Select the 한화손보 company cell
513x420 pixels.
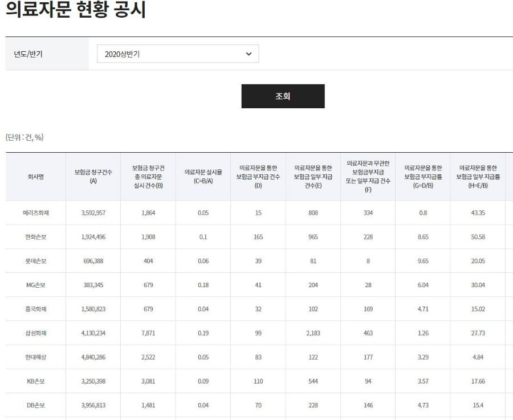(36, 237)
